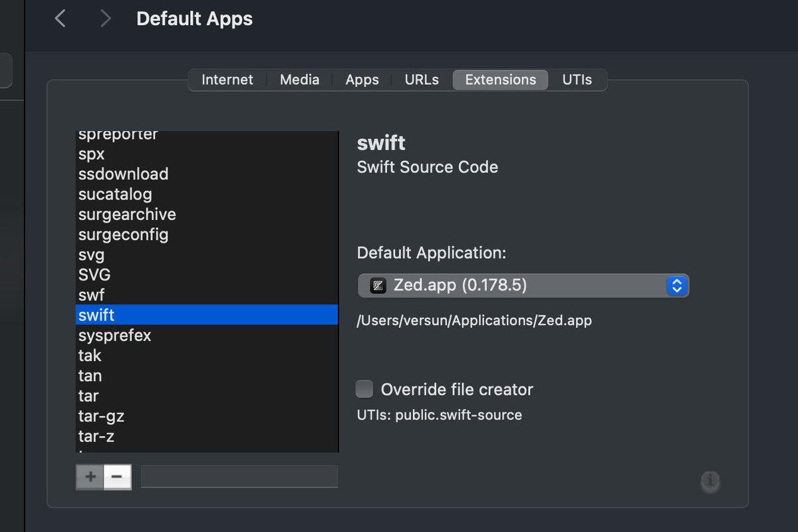Image resolution: width=798 pixels, height=532 pixels.
Task: Click the Zed app icon in dropdown
Action: point(378,286)
